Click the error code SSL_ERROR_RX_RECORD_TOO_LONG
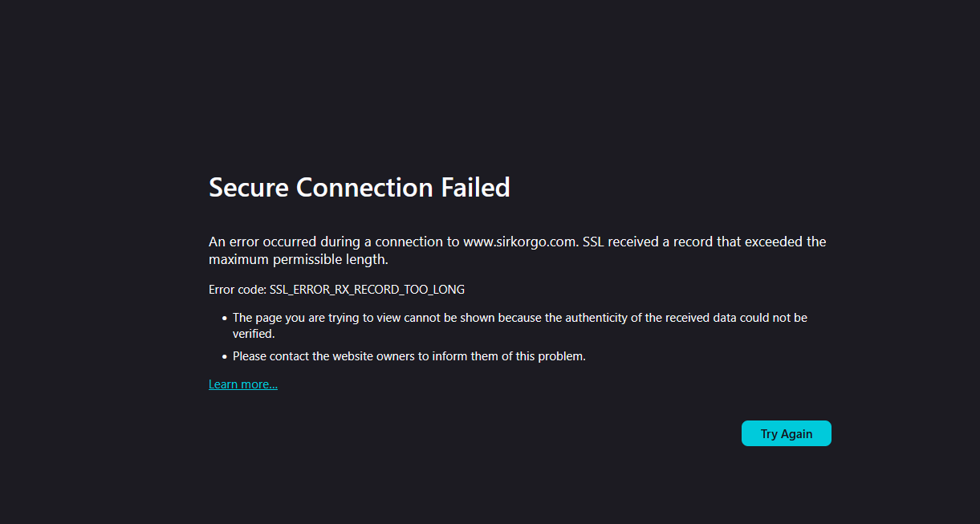This screenshot has height=524, width=980. [368, 289]
